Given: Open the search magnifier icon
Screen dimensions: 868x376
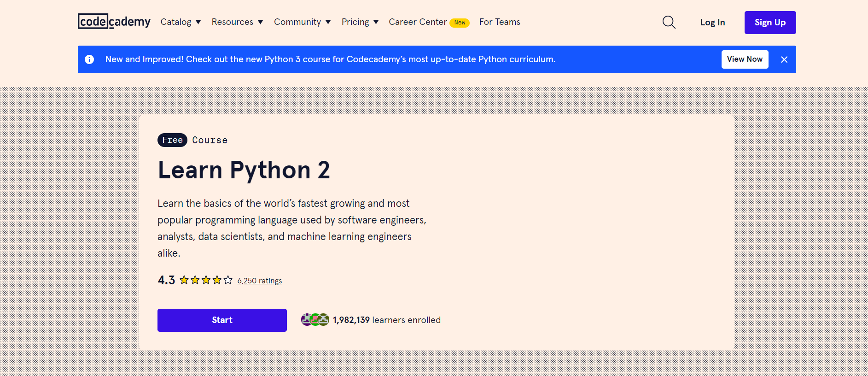Looking at the screenshot, I should [x=669, y=22].
